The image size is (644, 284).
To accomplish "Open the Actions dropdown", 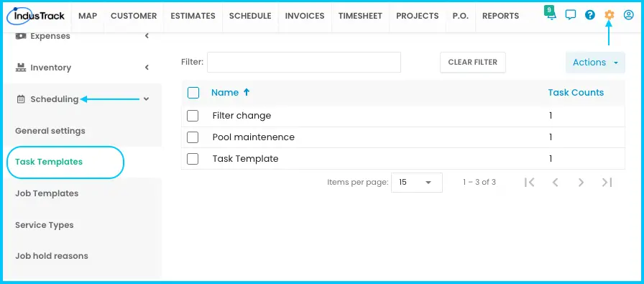I will [x=595, y=63].
